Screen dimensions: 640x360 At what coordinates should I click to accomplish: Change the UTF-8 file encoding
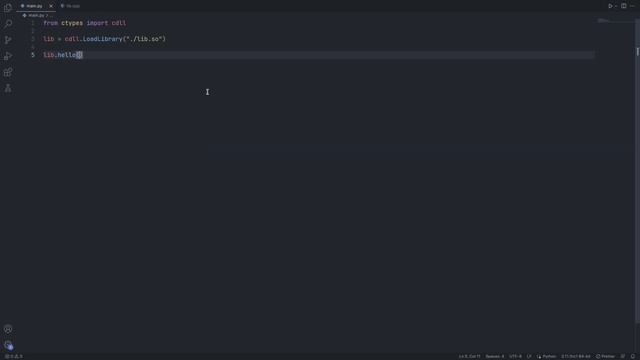pyautogui.click(x=515, y=356)
